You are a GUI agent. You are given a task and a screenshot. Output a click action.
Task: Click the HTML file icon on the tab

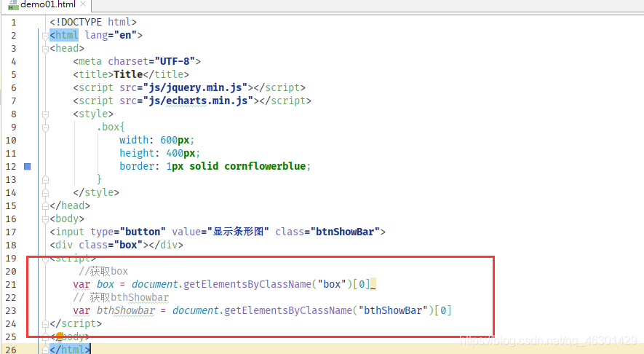coord(13,5)
